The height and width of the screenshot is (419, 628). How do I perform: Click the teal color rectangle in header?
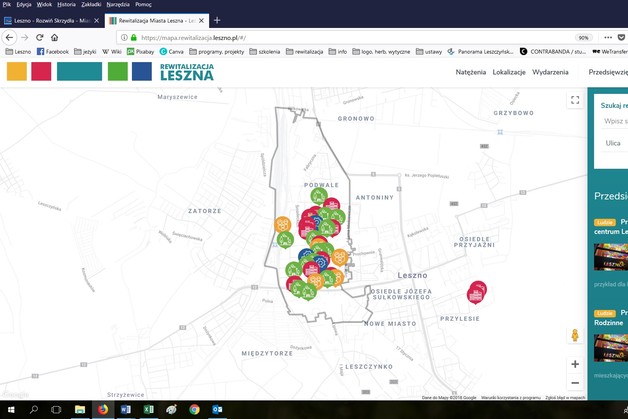pos(79,72)
